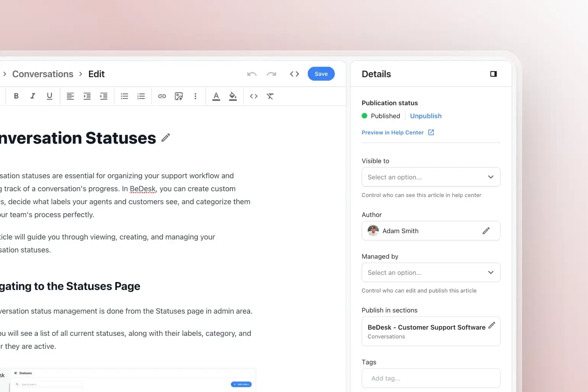588x392 pixels.
Task: Collapse the Details sidebar panel
Action: pos(493,74)
